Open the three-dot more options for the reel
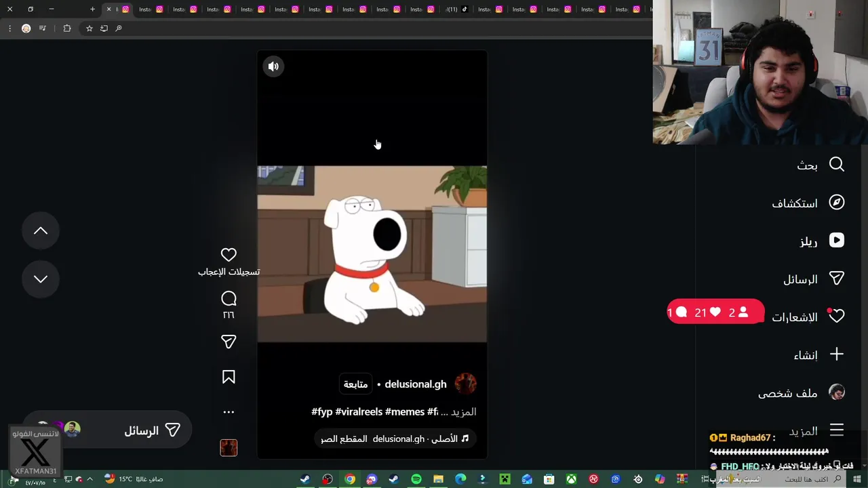The image size is (868, 488). point(229,412)
